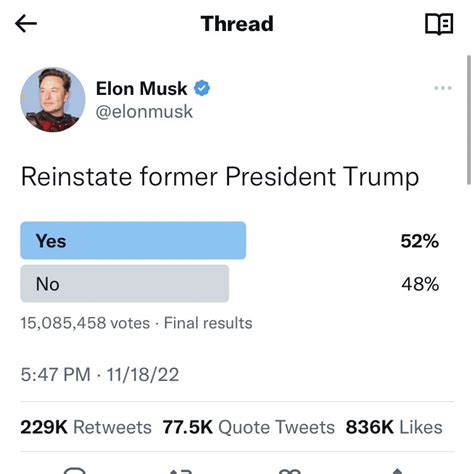Tap the retweet arrows icon

[181, 471]
